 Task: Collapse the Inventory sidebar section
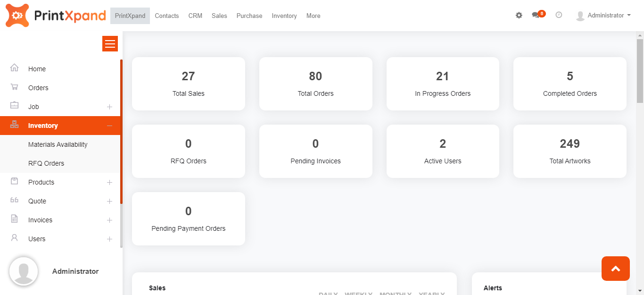pos(109,126)
